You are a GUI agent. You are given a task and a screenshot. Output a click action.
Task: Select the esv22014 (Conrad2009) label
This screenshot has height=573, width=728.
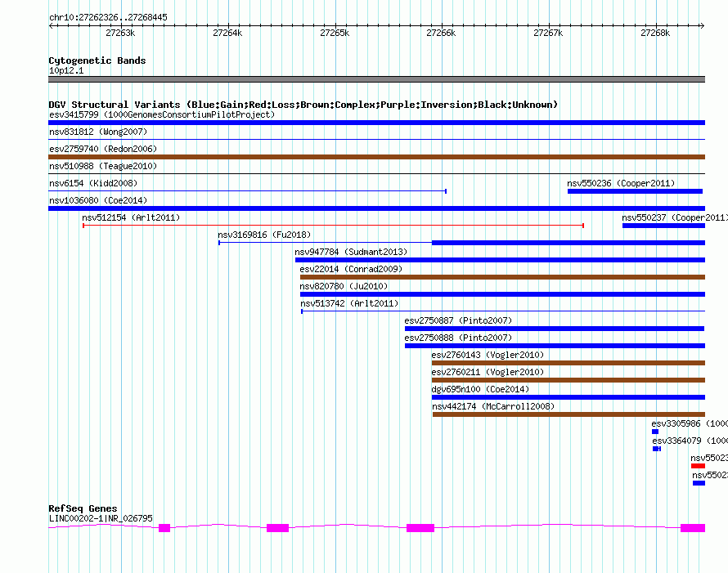[x=351, y=269]
